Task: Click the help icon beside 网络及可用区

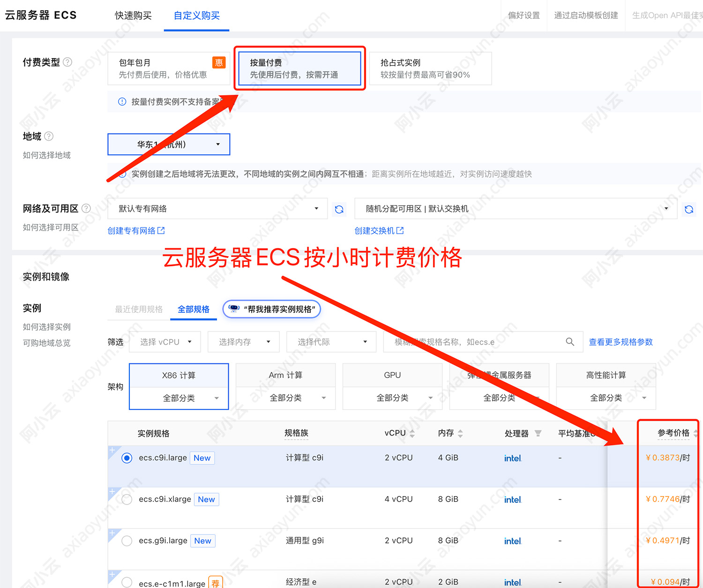Action: (86, 208)
